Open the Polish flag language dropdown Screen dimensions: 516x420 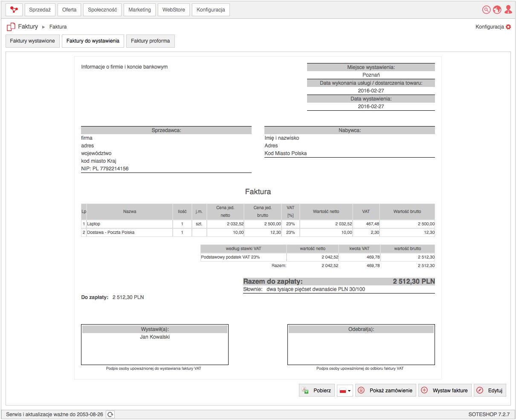pos(345,391)
